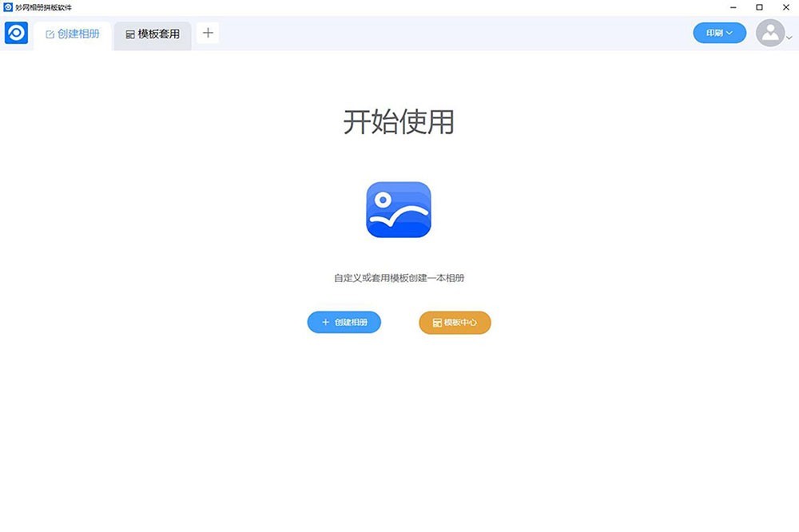Open the 印刷 dropdown button
The image size is (799, 532).
719,33
